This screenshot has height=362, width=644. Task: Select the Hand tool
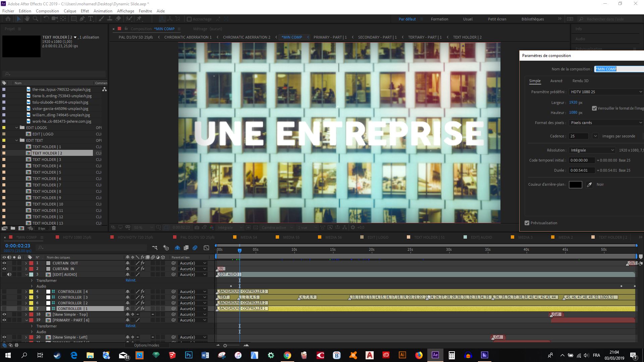27,19
